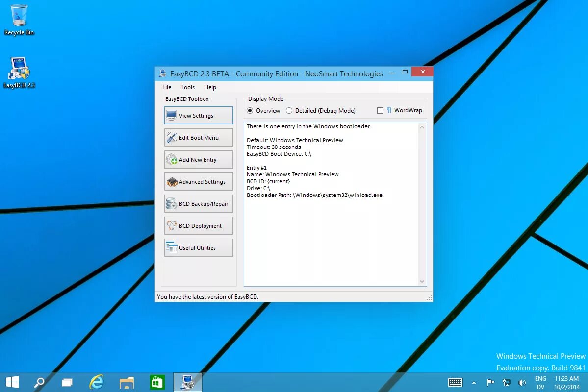Click the BCD Deployment button label
588x392 pixels.
coord(200,226)
